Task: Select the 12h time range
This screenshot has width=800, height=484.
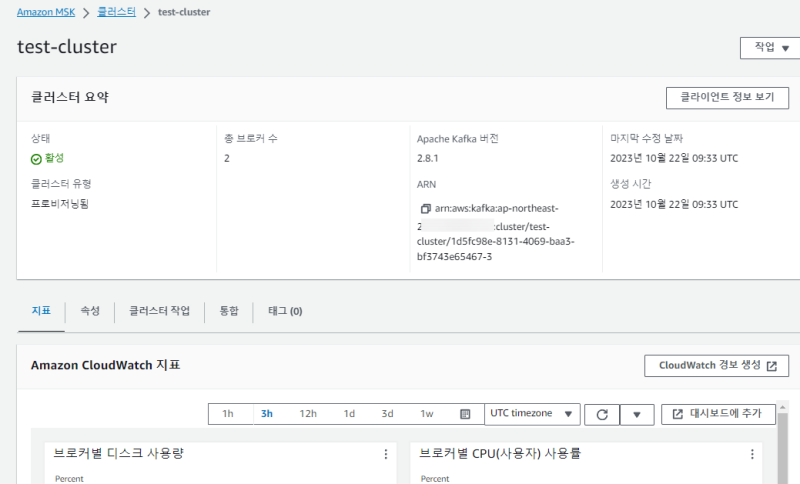Action: [x=308, y=414]
